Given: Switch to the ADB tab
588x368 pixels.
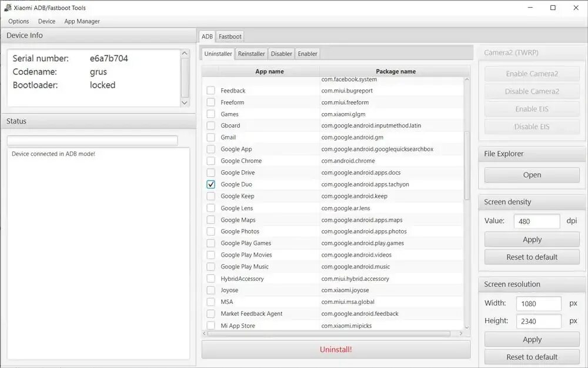Looking at the screenshot, I should (x=207, y=37).
